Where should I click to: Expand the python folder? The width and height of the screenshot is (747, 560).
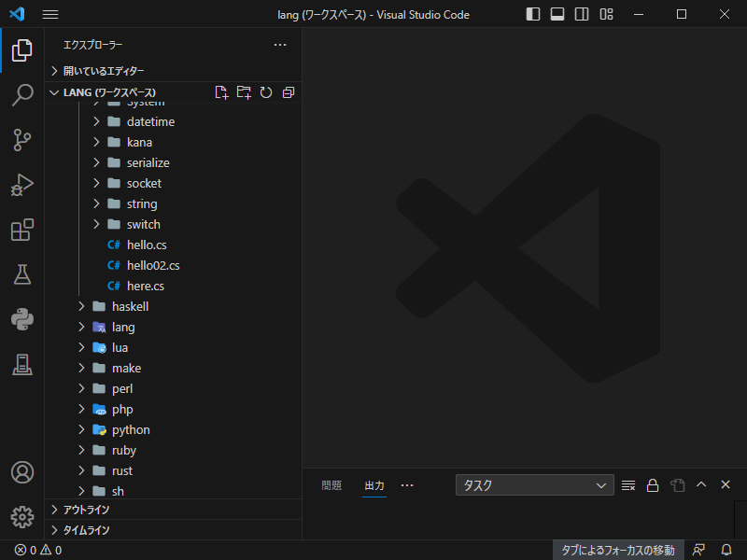(x=174, y=429)
